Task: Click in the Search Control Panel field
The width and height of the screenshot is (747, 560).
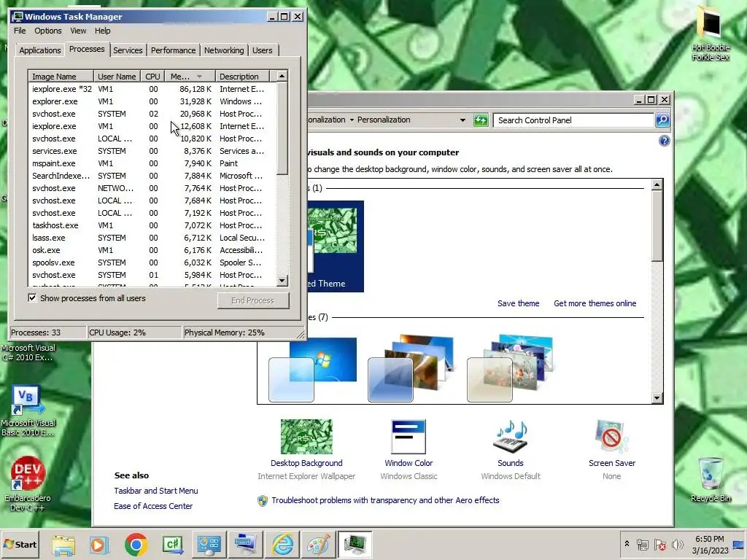Action: click(574, 120)
